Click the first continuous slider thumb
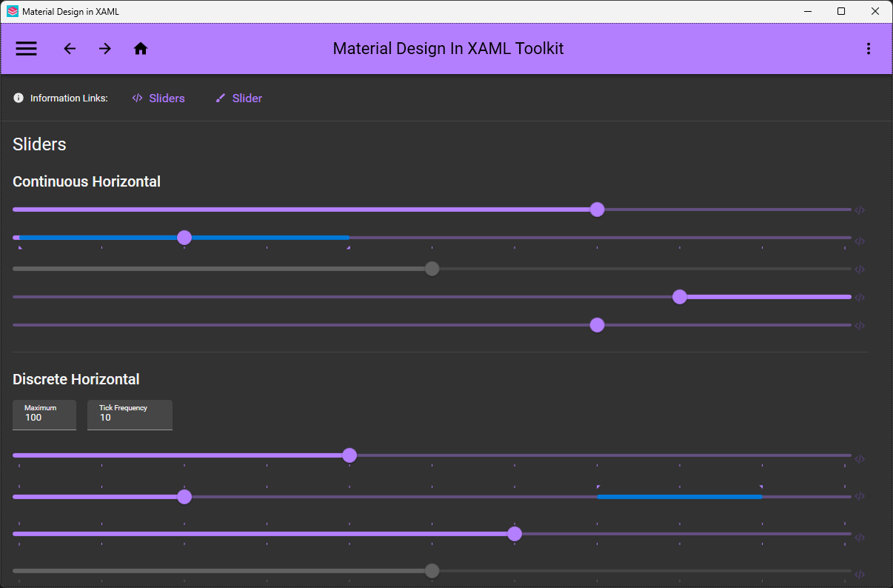The height and width of the screenshot is (588, 893). (598, 210)
